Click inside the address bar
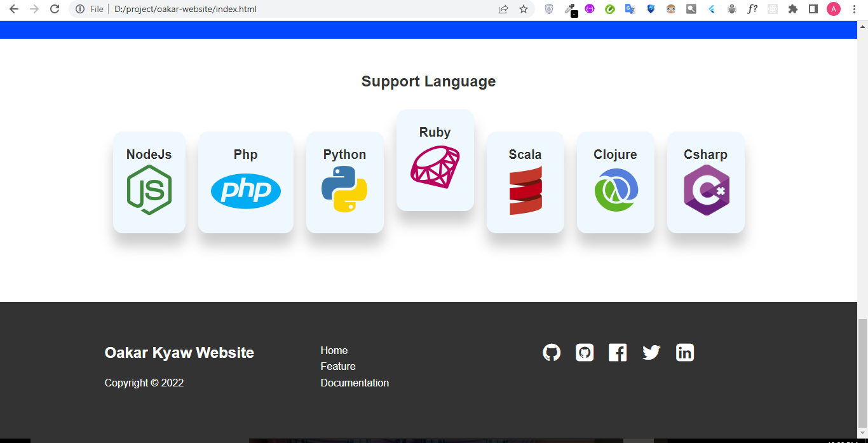The width and height of the screenshot is (868, 443). pyautogui.click(x=254, y=10)
